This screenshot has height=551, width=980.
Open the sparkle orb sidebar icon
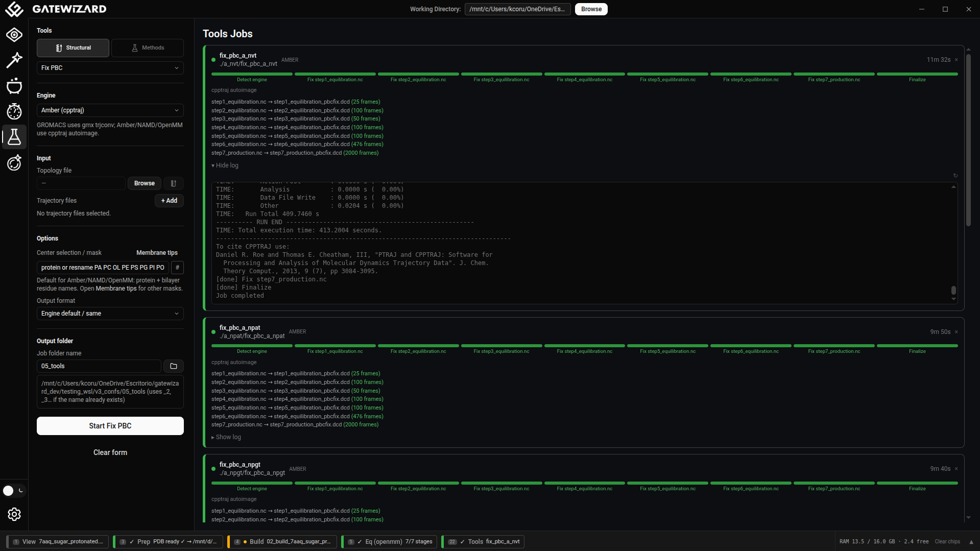pyautogui.click(x=14, y=162)
